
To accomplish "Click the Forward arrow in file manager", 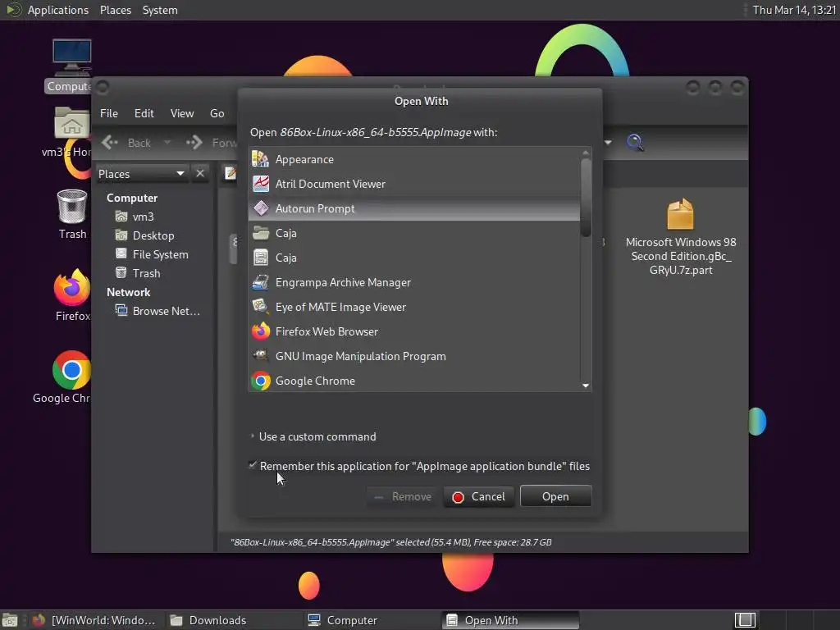I will click(x=211, y=143).
